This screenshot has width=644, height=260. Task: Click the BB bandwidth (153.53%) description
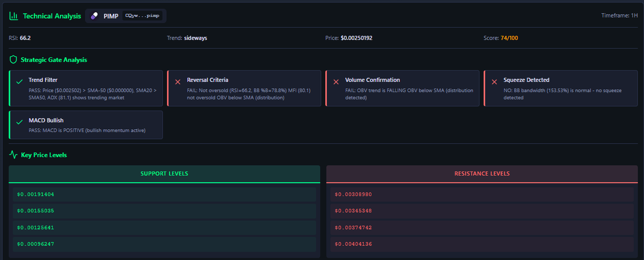tap(562, 94)
